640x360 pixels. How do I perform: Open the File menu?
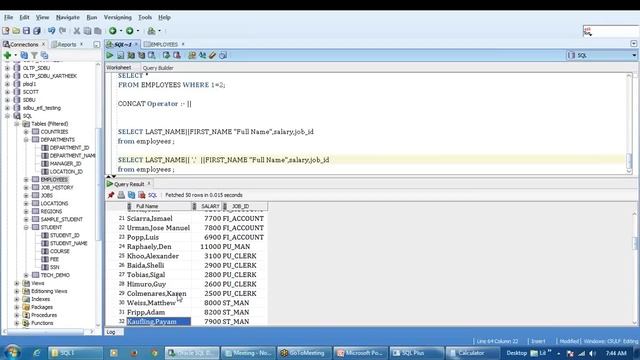[x=9, y=18]
